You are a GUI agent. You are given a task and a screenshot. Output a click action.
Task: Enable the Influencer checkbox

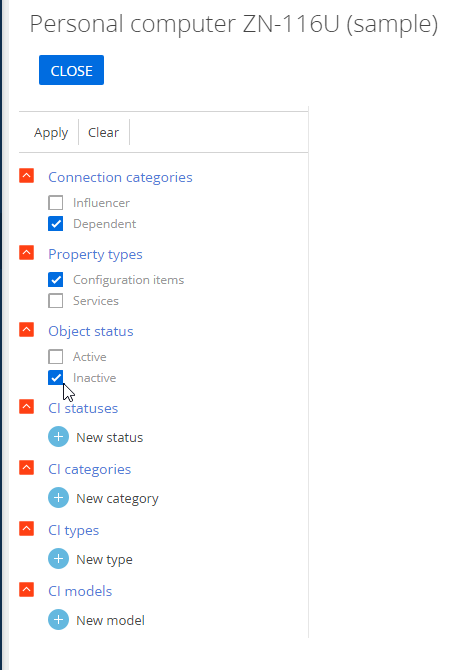56,203
